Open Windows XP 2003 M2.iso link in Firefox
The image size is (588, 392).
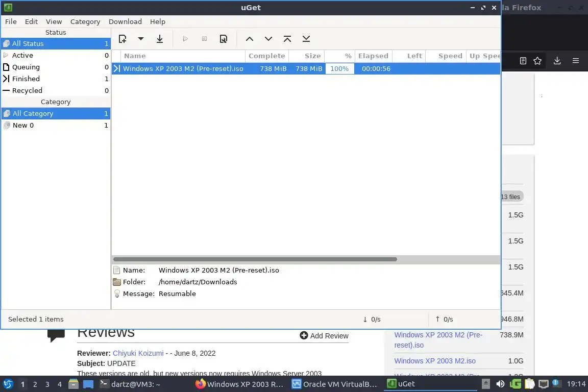435,361
